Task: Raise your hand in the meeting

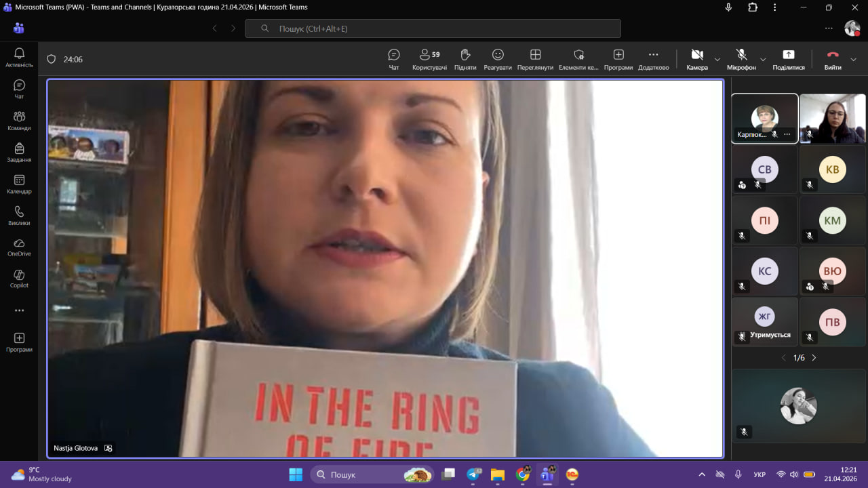Action: [x=465, y=59]
